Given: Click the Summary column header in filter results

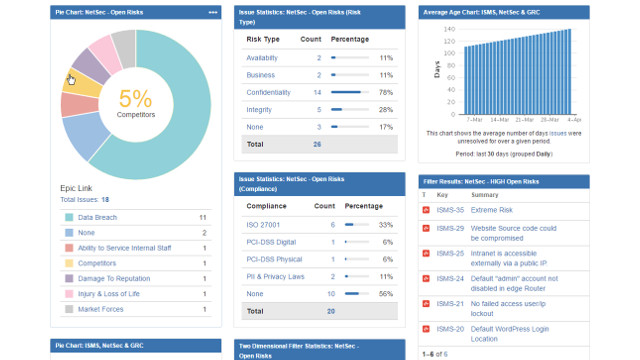Looking at the screenshot, I should 484,195.
